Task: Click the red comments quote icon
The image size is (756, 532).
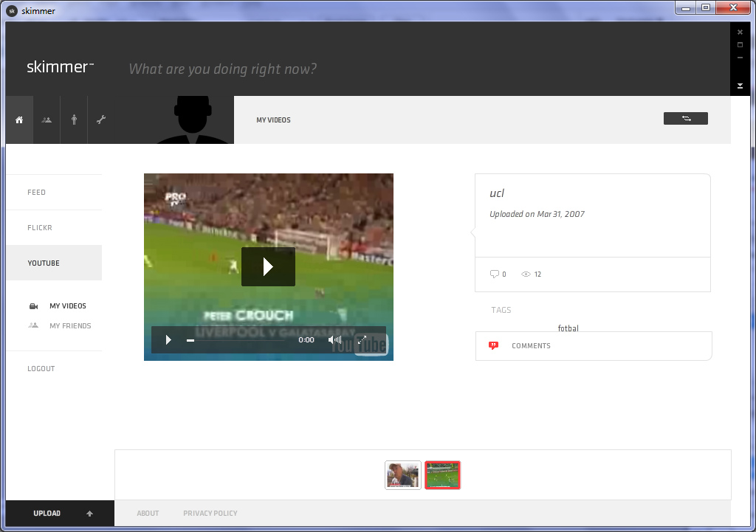Action: (493, 345)
